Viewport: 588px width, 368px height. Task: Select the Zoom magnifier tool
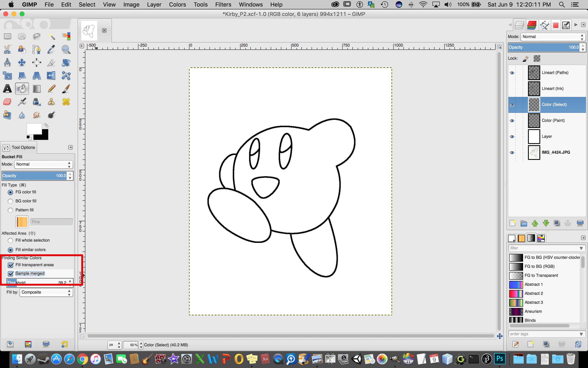pyautogui.click(x=66, y=49)
